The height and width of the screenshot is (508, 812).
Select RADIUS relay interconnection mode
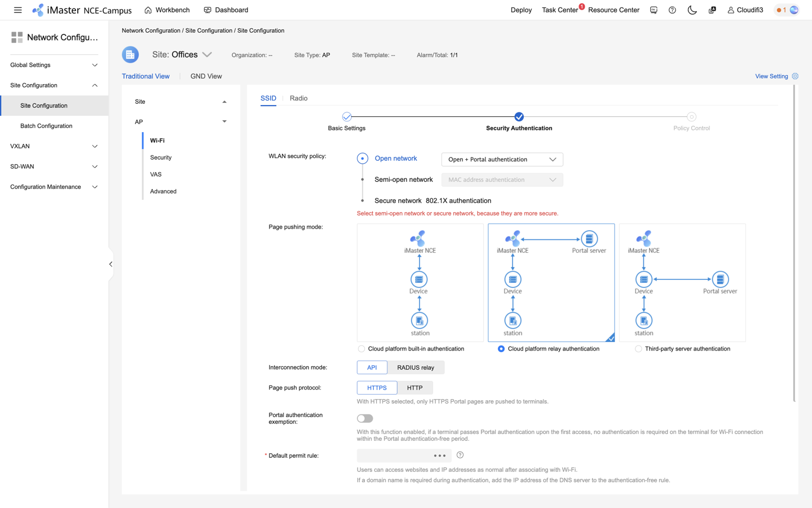(x=416, y=367)
